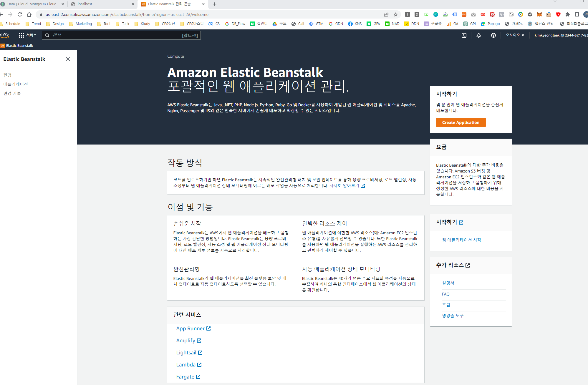
Task: Select the Elastic Beanstalk 관리 콘솔 tab
Action: coord(173,4)
